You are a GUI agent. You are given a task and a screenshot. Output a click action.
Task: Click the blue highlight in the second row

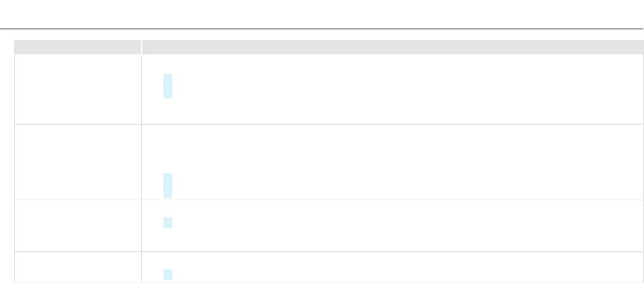167,185
